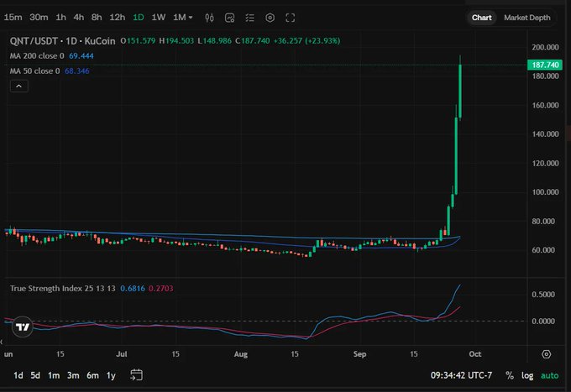The image size is (571, 392).
Task: Select the 1D timeframe
Action: pyautogui.click(x=139, y=17)
